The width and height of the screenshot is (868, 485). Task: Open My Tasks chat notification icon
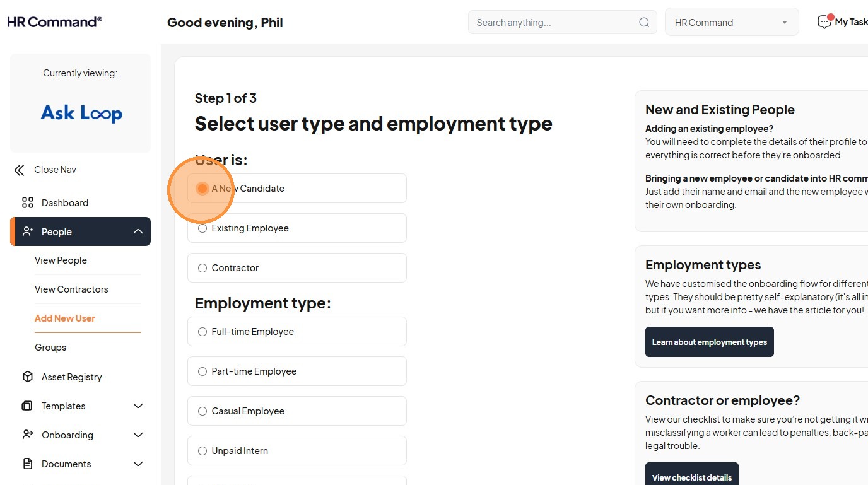pos(824,22)
